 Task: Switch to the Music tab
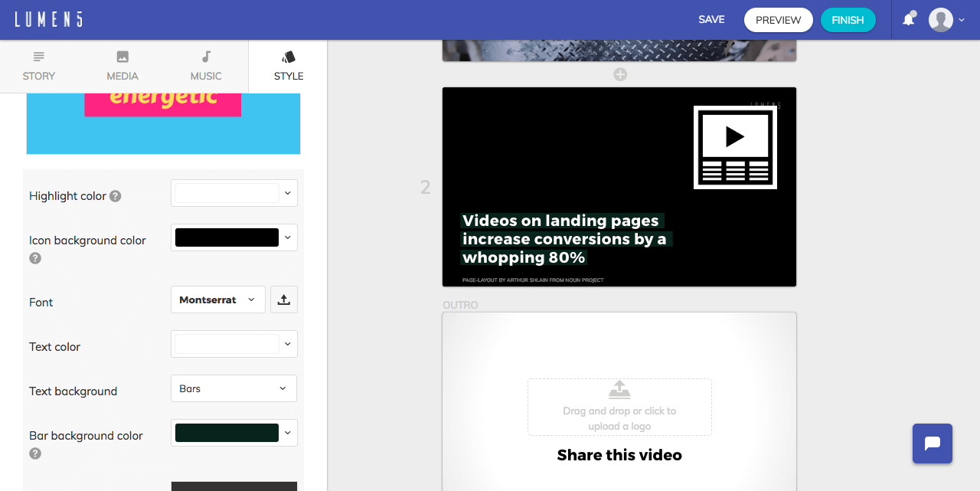coord(206,67)
